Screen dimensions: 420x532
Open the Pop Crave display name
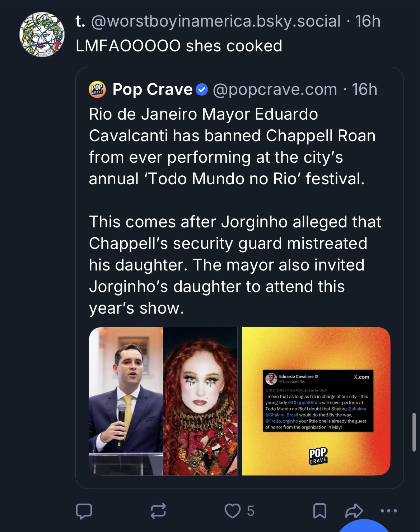[153, 89]
